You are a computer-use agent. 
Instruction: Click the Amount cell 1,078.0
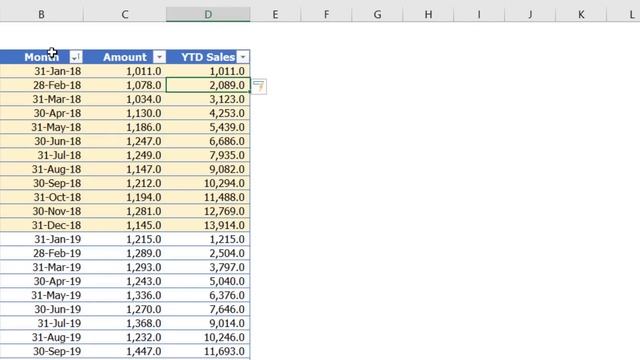click(x=124, y=85)
